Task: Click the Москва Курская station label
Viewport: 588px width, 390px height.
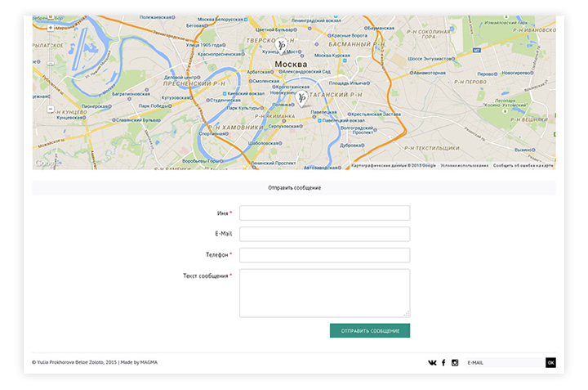Action: 332,56
